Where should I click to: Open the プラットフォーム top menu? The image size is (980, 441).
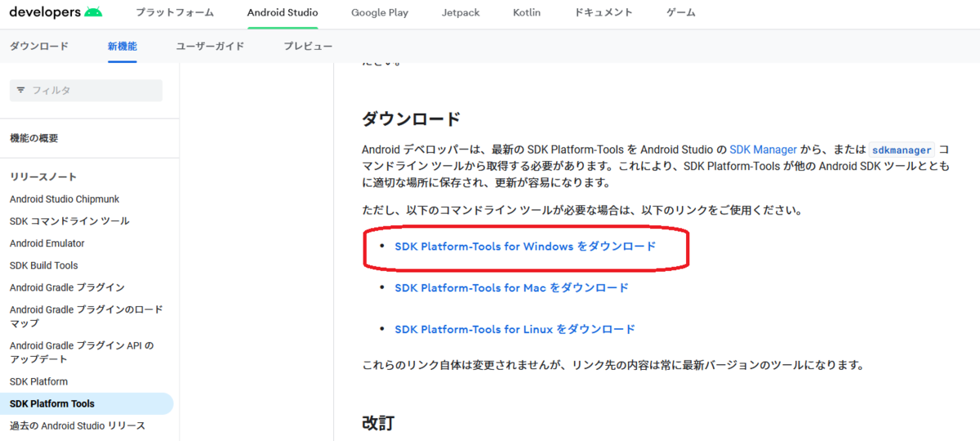(x=175, y=13)
